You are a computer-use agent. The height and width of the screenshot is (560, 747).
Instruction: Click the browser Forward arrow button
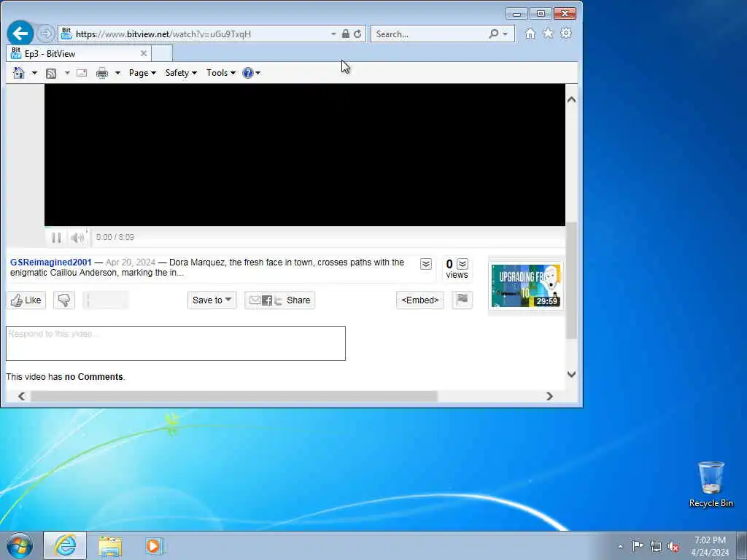[x=45, y=34]
